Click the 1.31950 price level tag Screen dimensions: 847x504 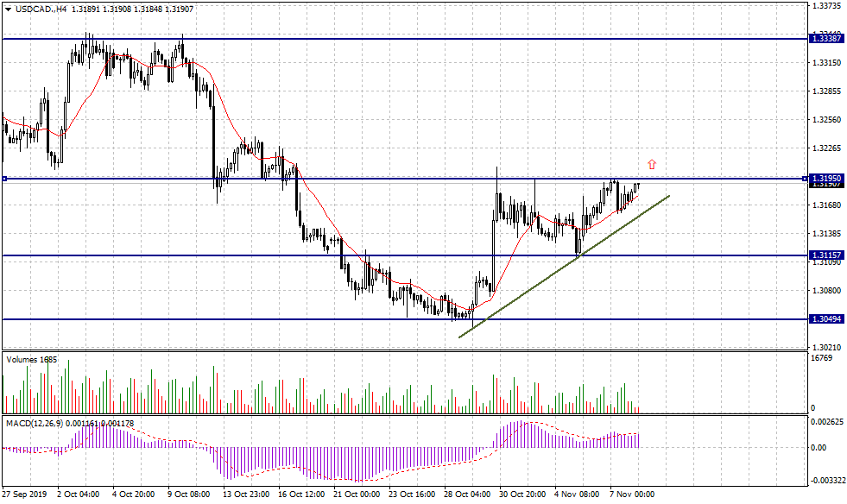[828, 178]
